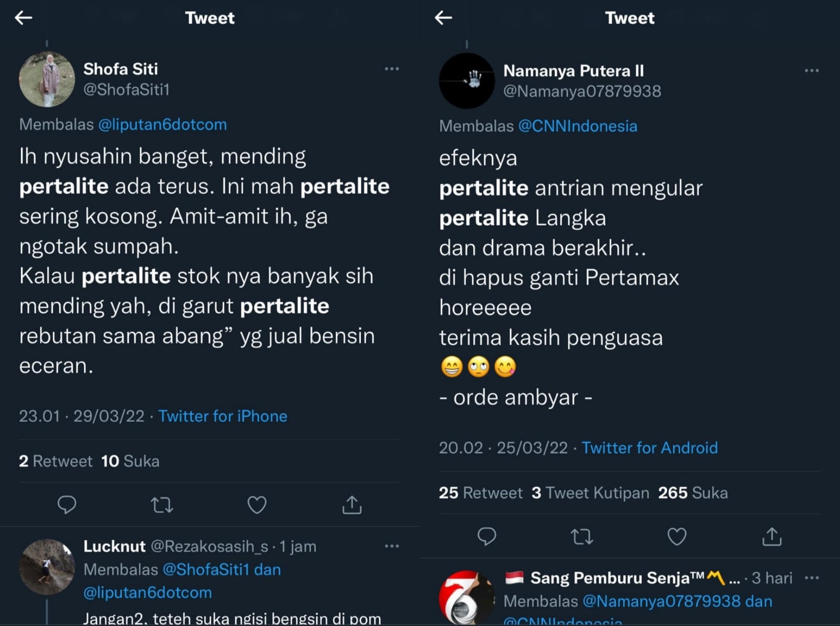Retweet Shofa Siti's tweet

[162, 505]
